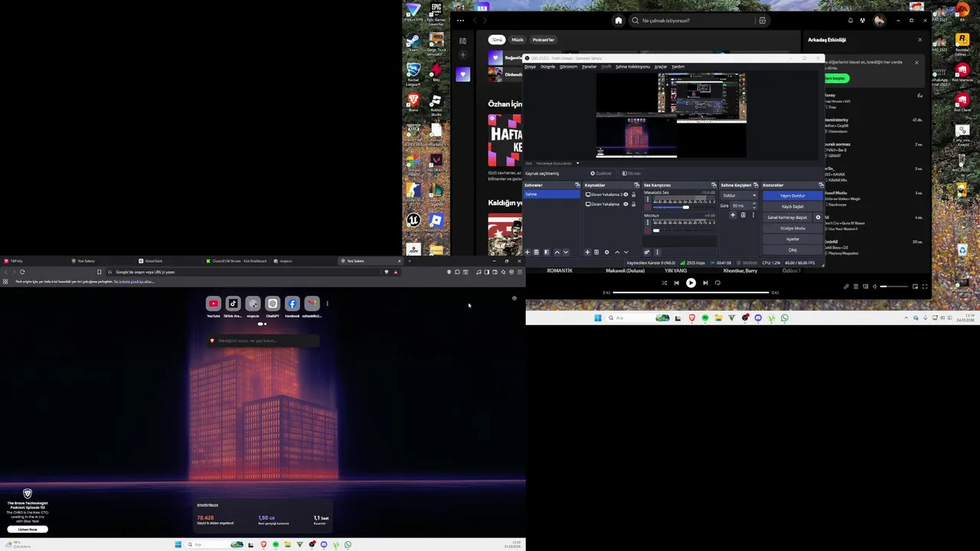Add a scene transition in OBS
980x551 pixels.
pyautogui.click(x=733, y=215)
